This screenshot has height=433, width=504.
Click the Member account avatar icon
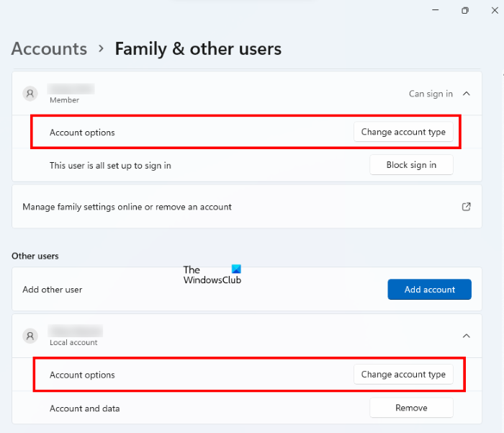[30, 94]
